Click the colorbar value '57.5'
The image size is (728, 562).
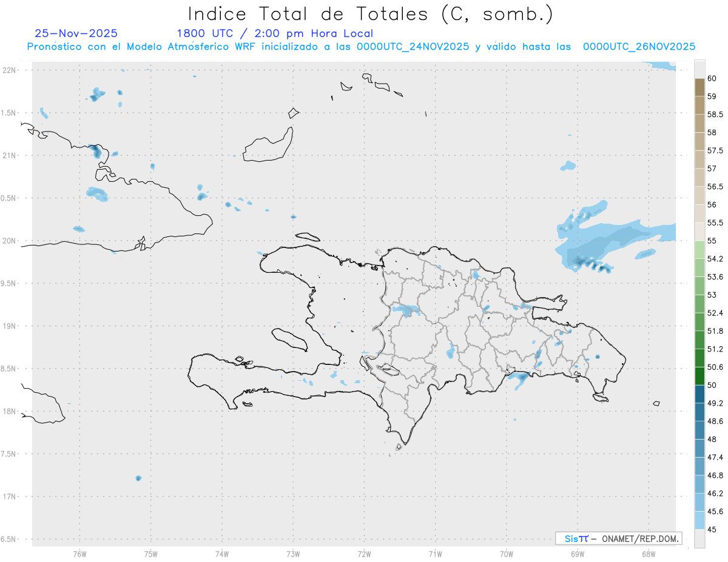pos(715,150)
